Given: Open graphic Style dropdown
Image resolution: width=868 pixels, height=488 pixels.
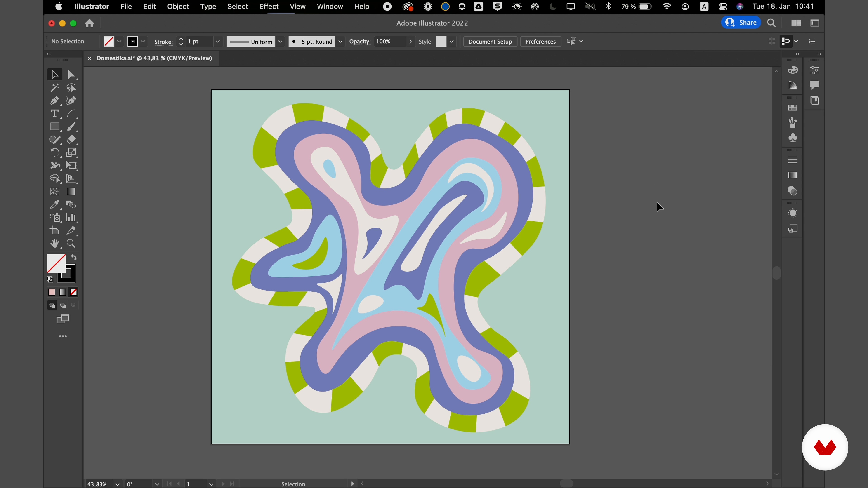Looking at the screenshot, I should pyautogui.click(x=452, y=42).
